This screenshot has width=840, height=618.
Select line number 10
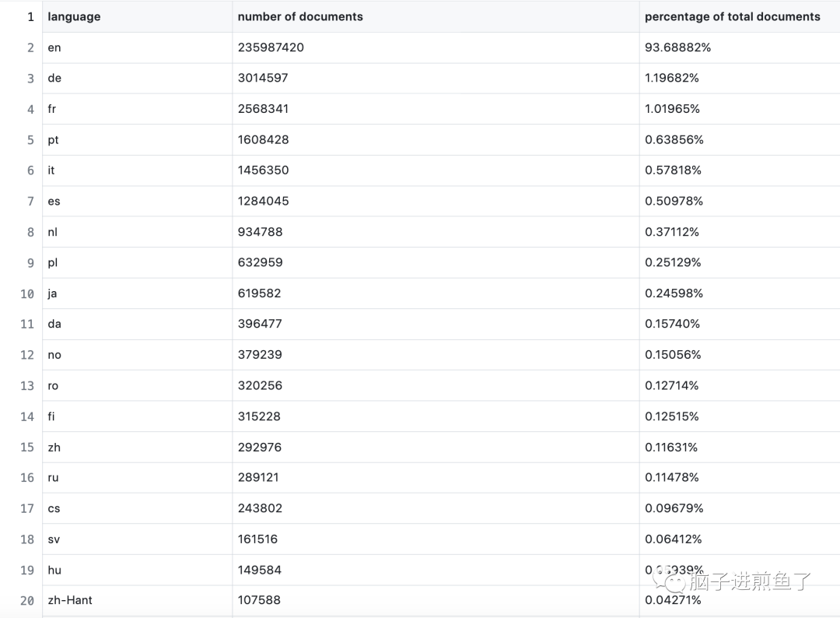tap(27, 293)
